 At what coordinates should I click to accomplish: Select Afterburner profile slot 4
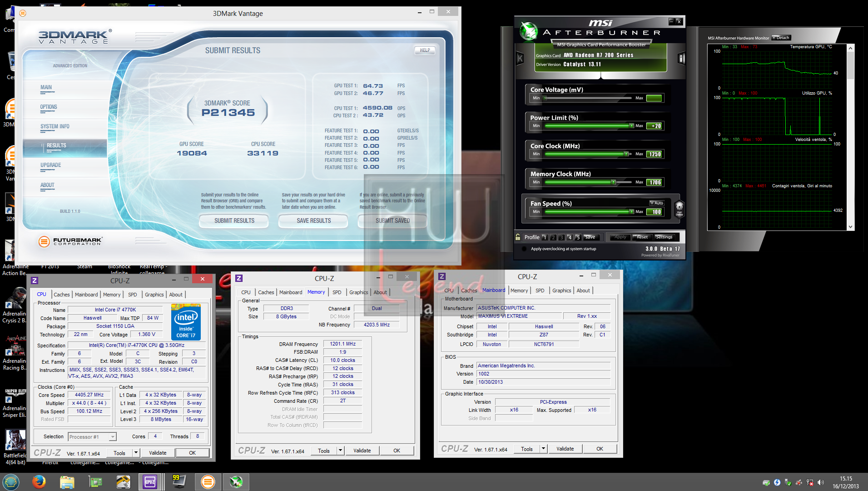click(x=570, y=237)
